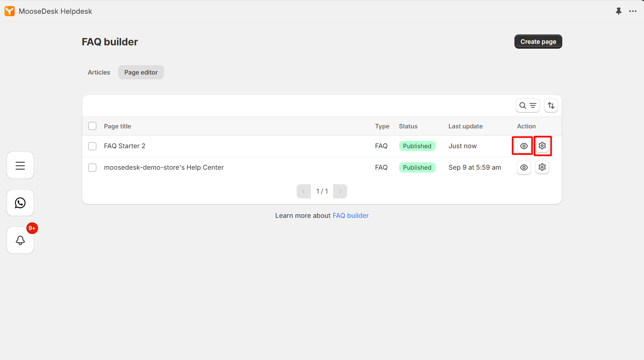Image resolution: width=644 pixels, height=360 pixels.
Task: Go to the previous page of results
Action: point(304,192)
